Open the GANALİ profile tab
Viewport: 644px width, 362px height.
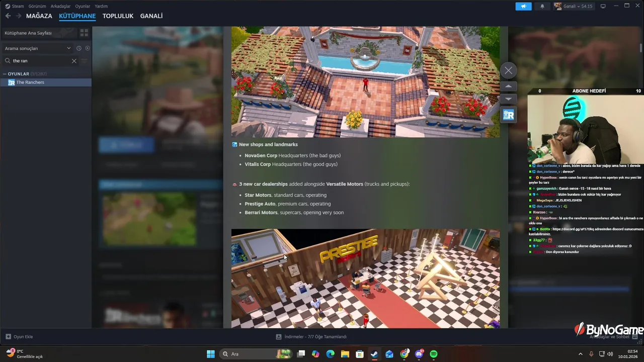(x=151, y=16)
